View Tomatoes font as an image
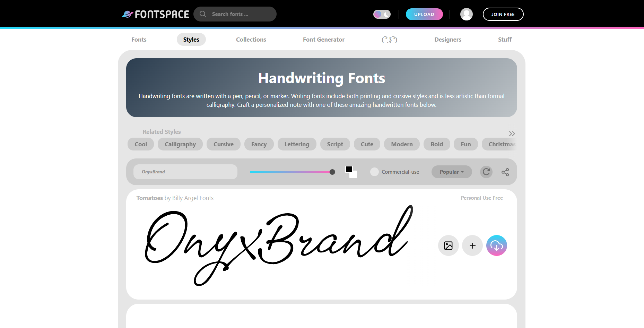The width and height of the screenshot is (644, 328). [448, 245]
